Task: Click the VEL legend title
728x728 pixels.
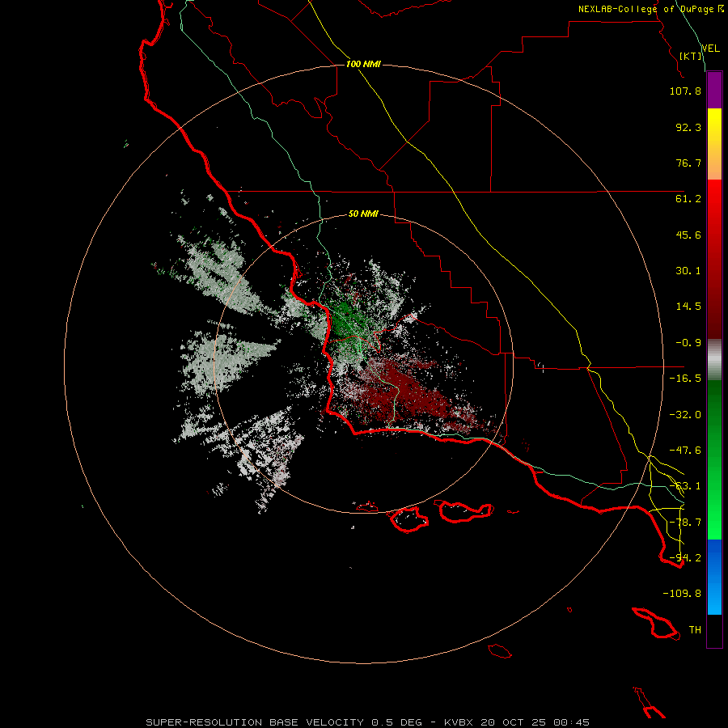Action: (x=710, y=49)
